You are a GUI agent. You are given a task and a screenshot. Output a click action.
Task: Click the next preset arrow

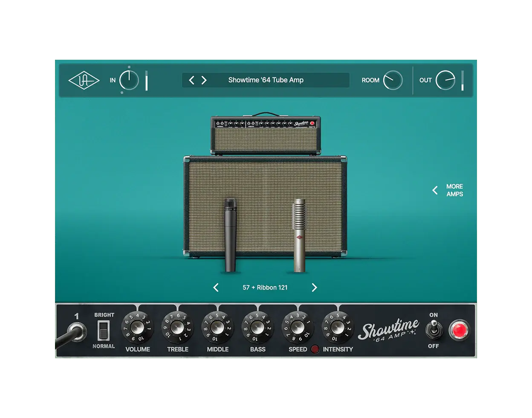[204, 80]
